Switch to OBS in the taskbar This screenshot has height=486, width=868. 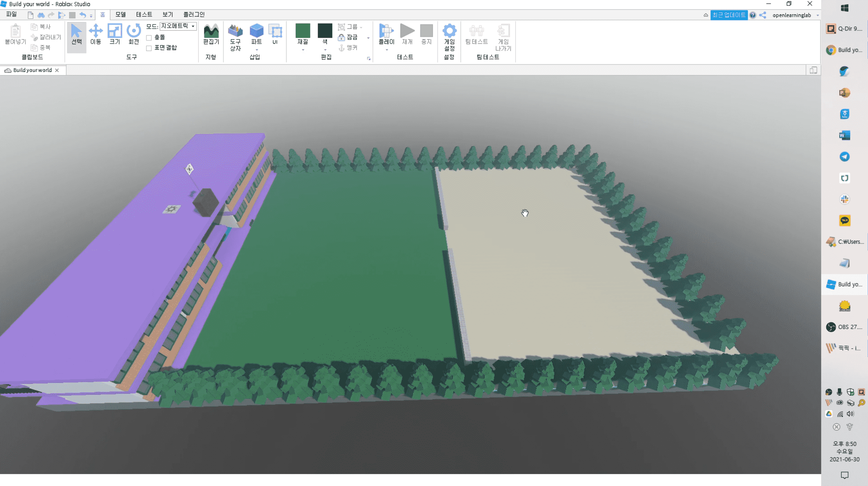(x=844, y=327)
